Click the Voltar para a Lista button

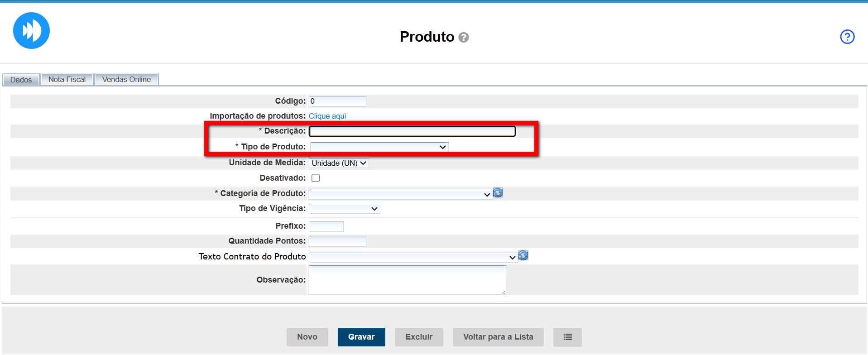[x=498, y=337]
